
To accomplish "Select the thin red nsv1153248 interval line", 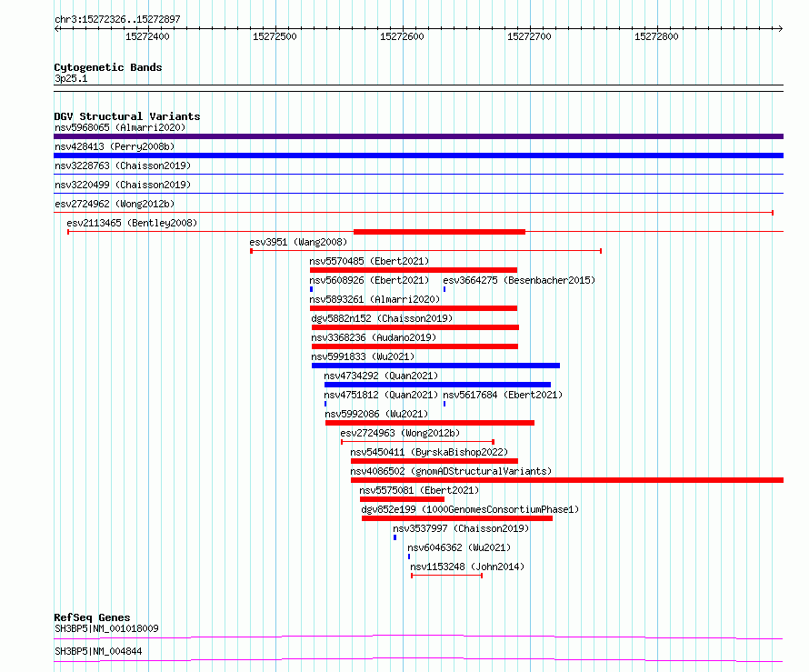I will coord(447,576).
